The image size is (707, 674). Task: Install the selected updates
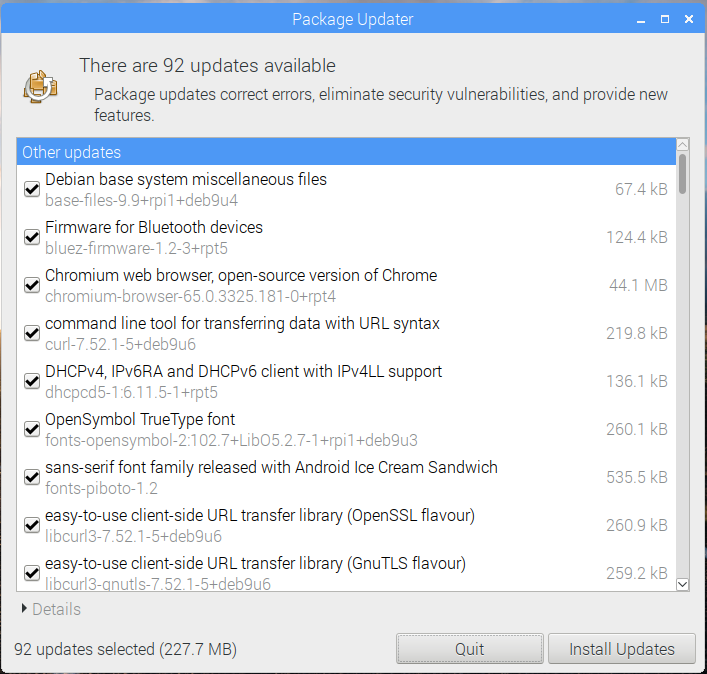(622, 649)
